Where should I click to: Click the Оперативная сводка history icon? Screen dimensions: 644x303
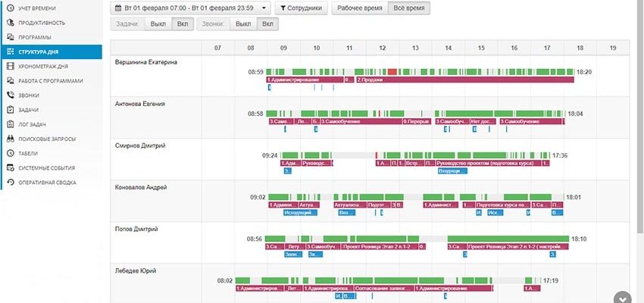click(11, 183)
